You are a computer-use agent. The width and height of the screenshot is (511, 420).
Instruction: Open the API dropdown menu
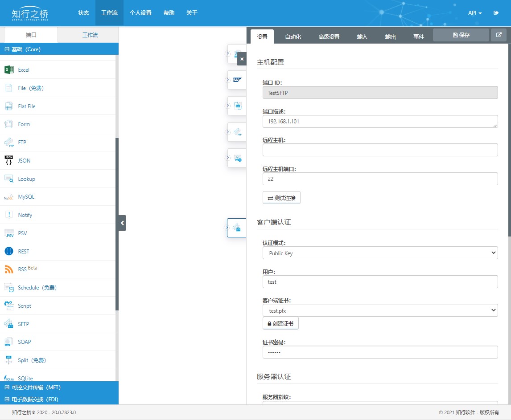click(475, 13)
